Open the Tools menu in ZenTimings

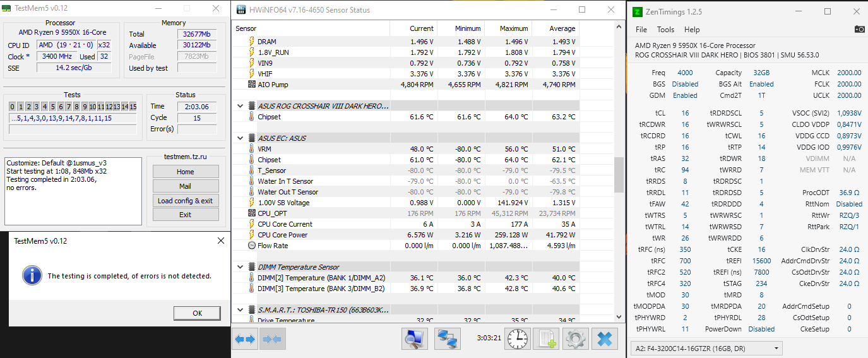(x=665, y=30)
